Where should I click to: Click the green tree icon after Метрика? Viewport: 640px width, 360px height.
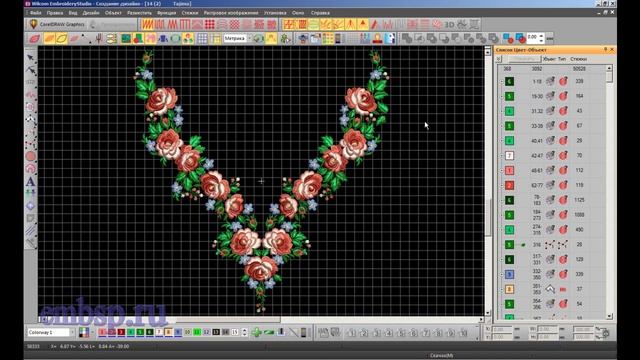click(285, 39)
